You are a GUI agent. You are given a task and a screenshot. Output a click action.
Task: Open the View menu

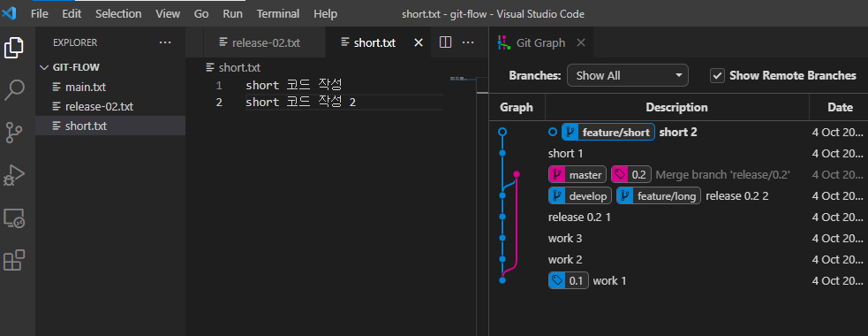click(x=167, y=13)
